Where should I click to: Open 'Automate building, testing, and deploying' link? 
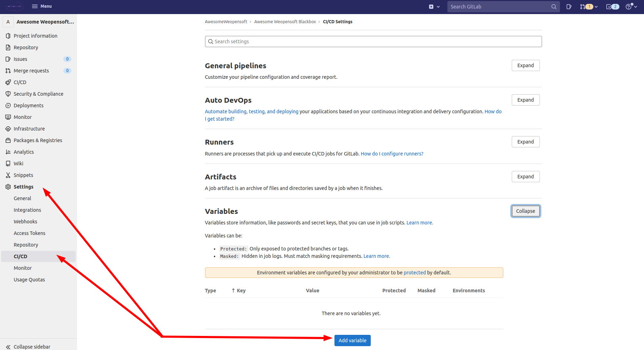251,112
